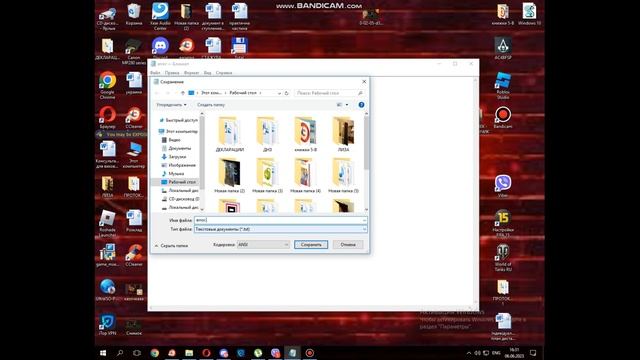Select Новая папка (2) folder in dialog

(x=229, y=176)
